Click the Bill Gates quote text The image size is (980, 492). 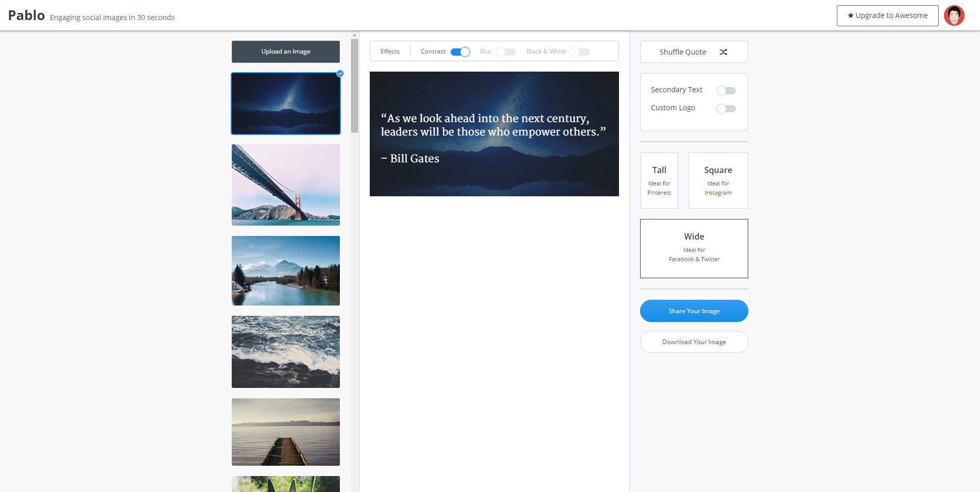tap(493, 125)
